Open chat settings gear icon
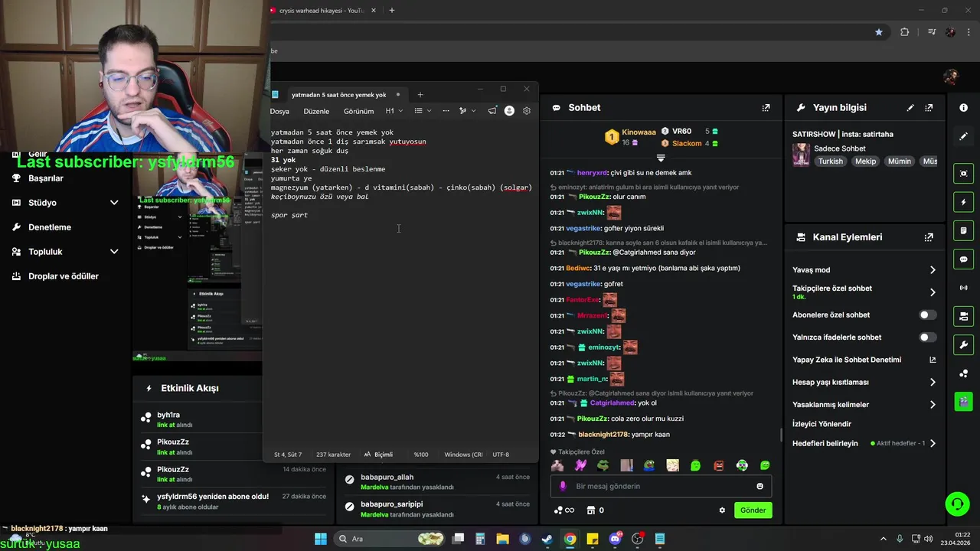 point(722,510)
